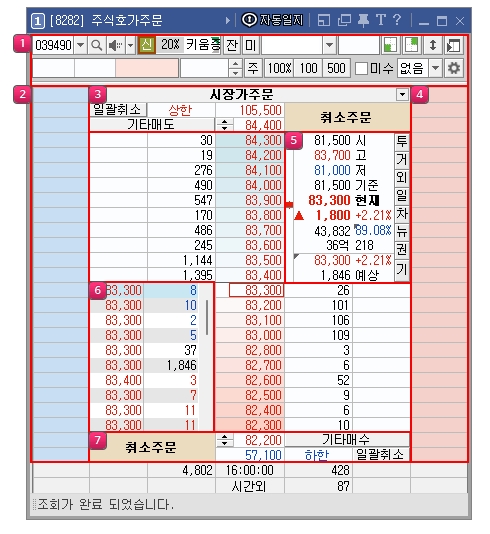Click the 57,100 lower limit price

[263, 455]
